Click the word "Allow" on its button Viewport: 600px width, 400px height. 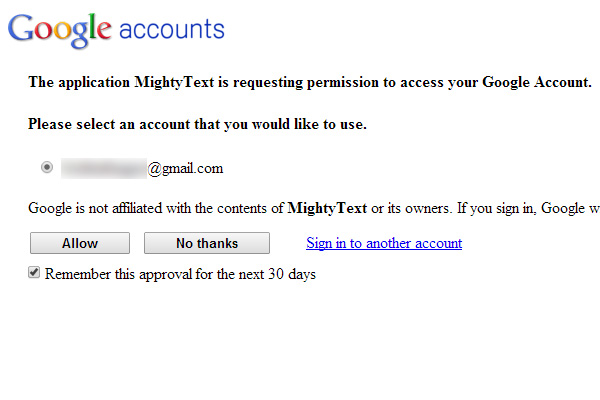pyautogui.click(x=80, y=243)
